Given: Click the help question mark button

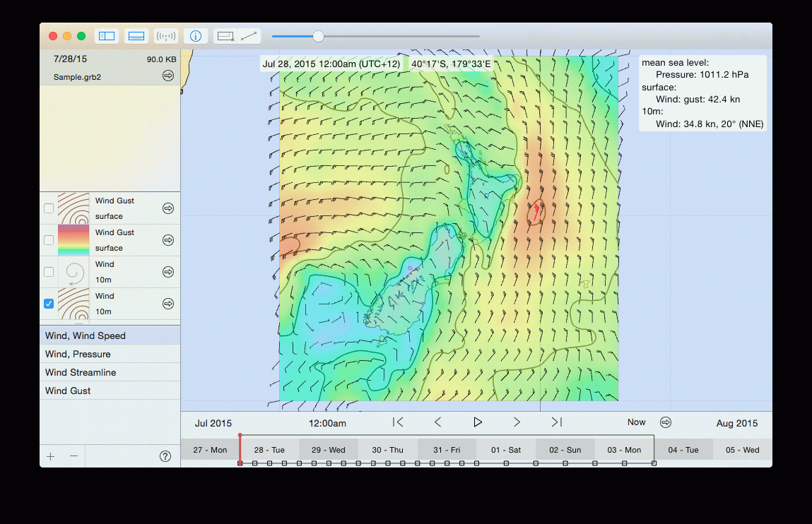Looking at the screenshot, I should coord(165,456).
